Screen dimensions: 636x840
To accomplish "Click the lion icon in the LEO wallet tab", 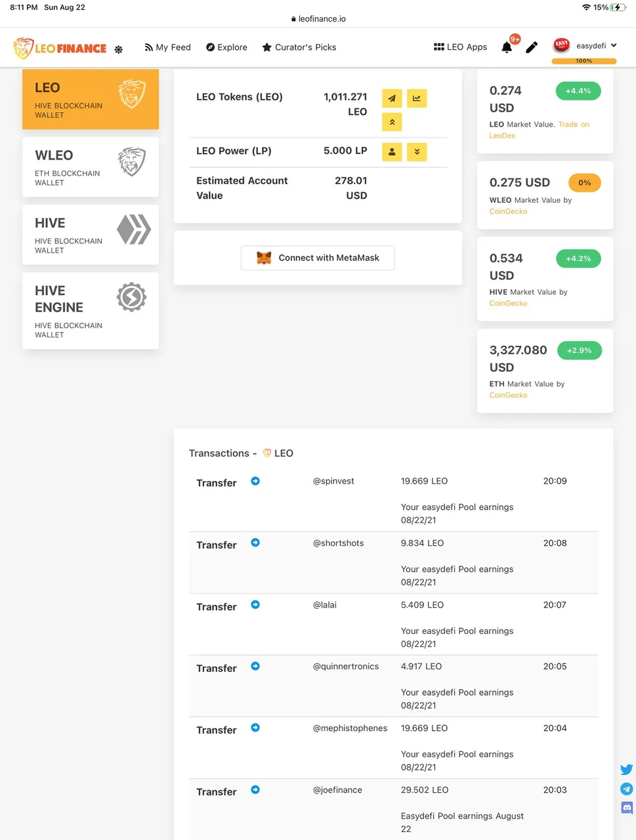I will point(132,94).
